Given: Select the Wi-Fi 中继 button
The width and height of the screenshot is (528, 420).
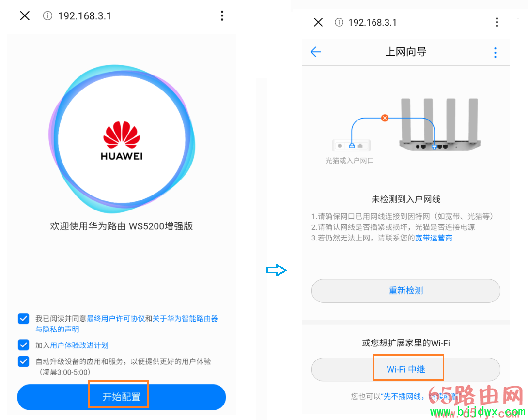Looking at the screenshot, I should pyautogui.click(x=406, y=369).
